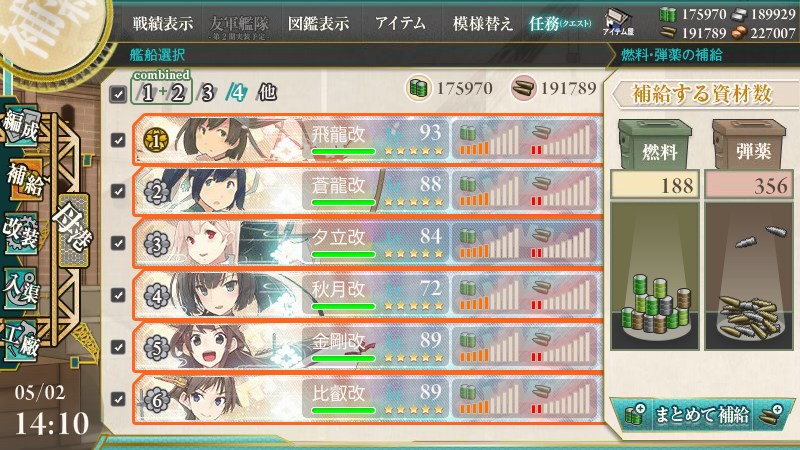Click the まとめて補給 resupply all button
The image size is (800, 450).
[702, 414]
